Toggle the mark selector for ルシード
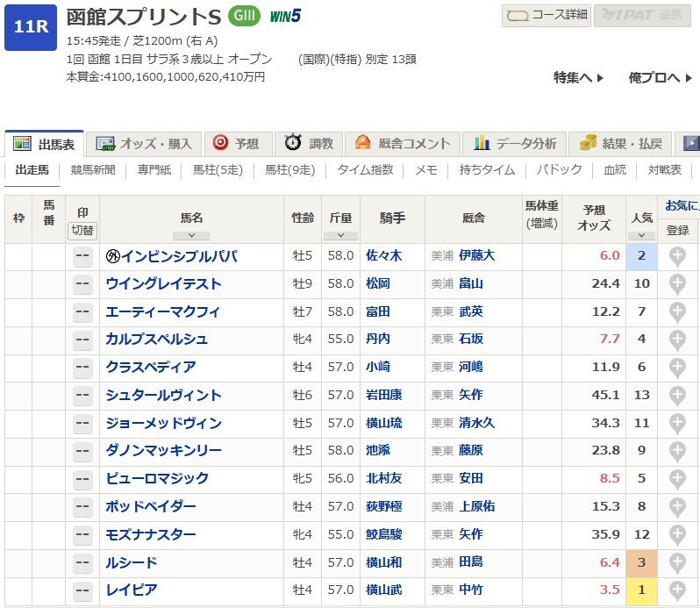 [x=82, y=563]
